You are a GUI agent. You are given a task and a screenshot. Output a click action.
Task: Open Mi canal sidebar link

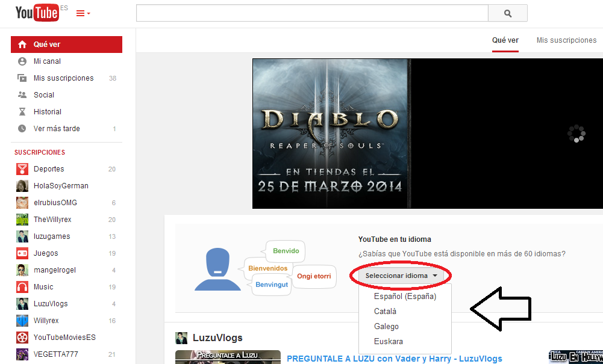click(x=47, y=61)
